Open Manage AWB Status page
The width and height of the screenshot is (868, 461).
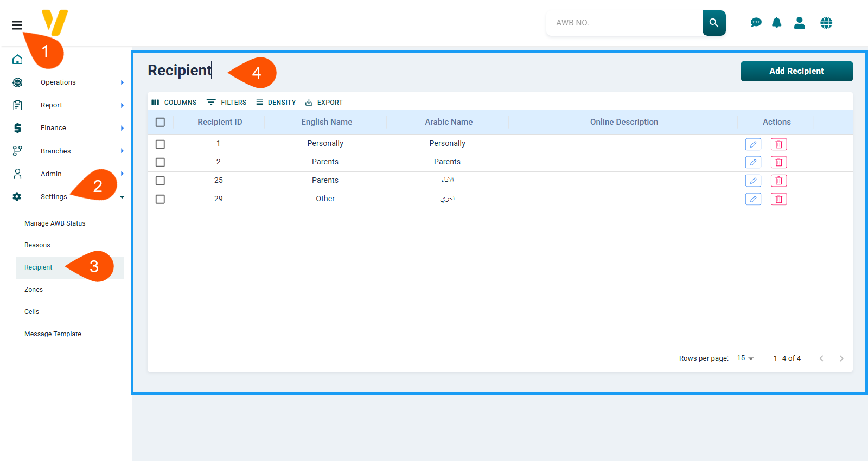pyautogui.click(x=55, y=223)
